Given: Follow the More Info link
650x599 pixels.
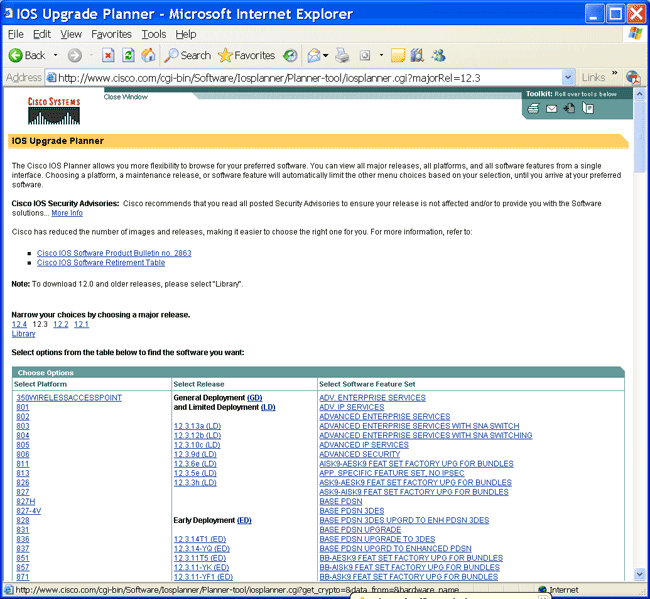Looking at the screenshot, I should [67, 213].
